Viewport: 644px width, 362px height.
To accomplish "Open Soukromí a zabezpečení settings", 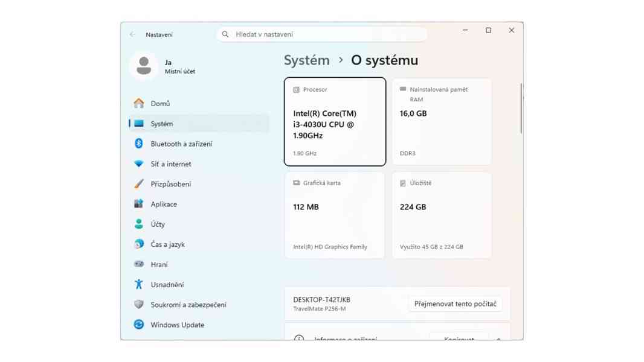I will tap(199, 304).
